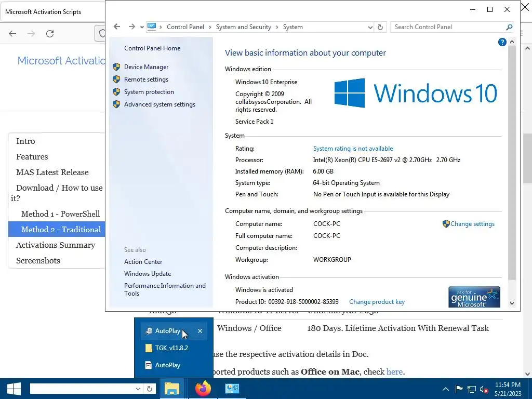Open System protection
This screenshot has width=532, height=399.
point(149,92)
